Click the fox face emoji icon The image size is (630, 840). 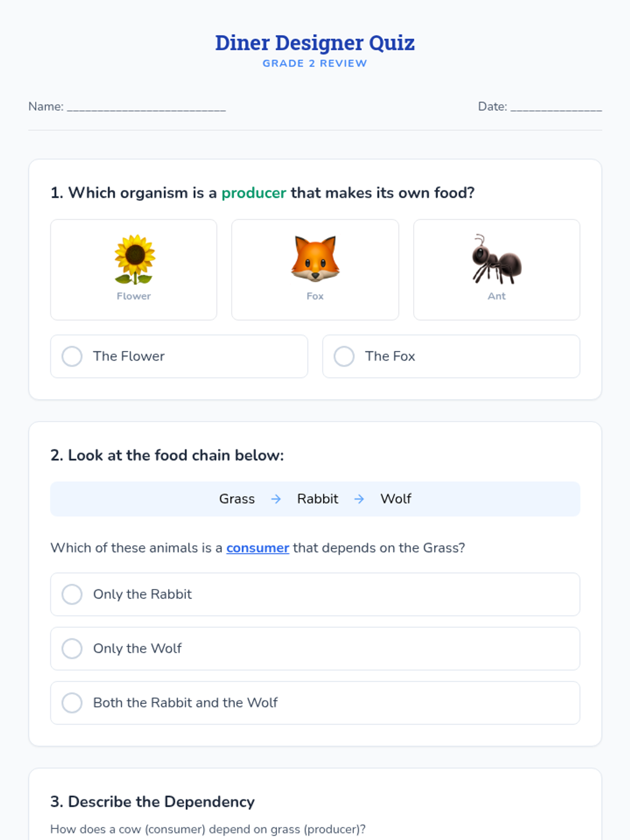pos(315,258)
